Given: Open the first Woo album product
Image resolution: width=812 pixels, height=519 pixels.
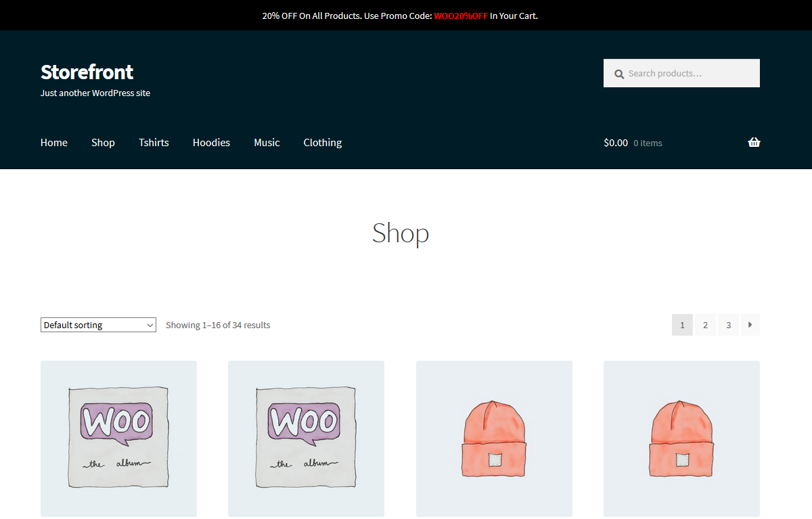Looking at the screenshot, I should 118,438.
